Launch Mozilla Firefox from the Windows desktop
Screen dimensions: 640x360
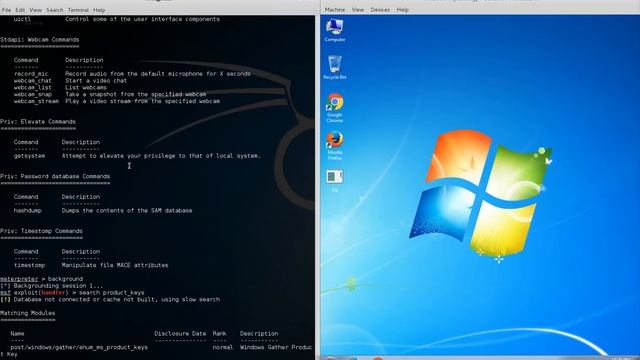tap(335, 146)
